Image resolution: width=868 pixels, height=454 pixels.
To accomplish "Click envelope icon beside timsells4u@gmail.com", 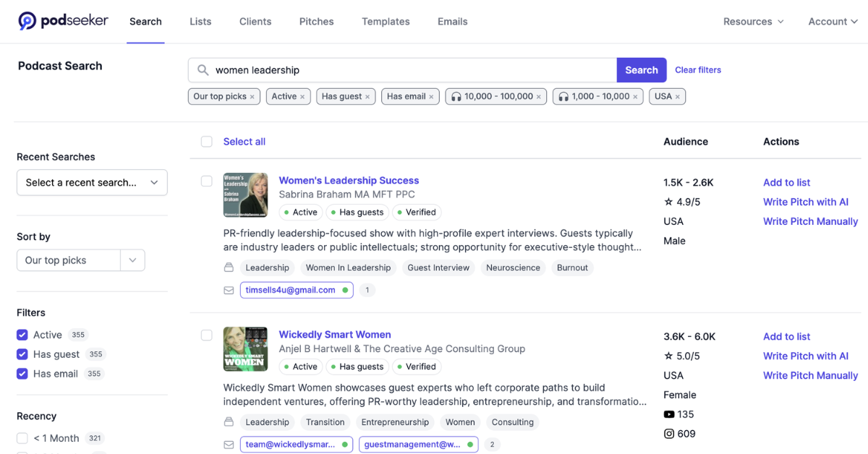I will pos(229,290).
